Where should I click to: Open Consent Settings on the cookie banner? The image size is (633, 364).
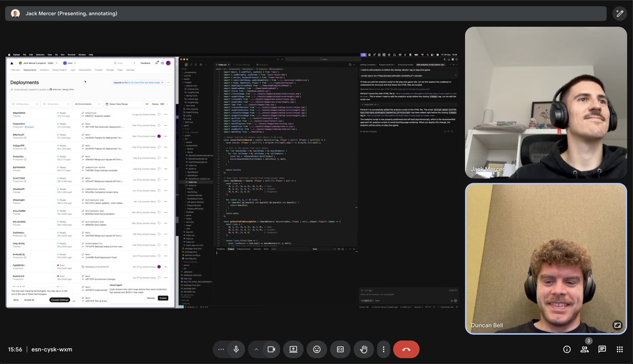(x=60, y=300)
